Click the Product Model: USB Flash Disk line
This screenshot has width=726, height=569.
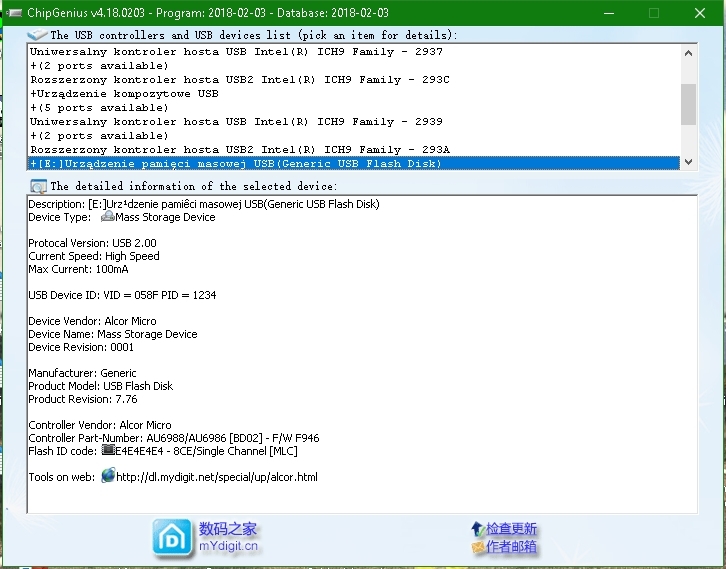(x=100, y=386)
